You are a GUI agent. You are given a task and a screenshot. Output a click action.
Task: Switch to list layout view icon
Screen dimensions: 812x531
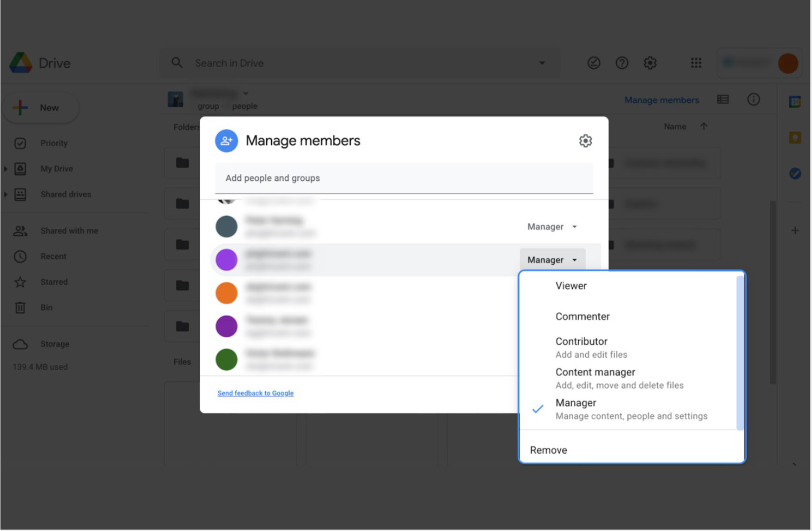click(723, 100)
